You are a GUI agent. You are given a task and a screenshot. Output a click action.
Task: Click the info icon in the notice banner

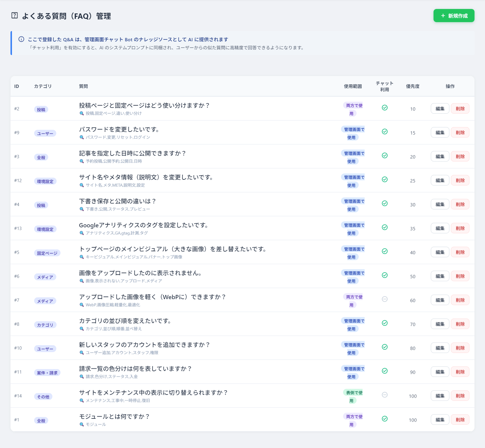tap(21, 39)
